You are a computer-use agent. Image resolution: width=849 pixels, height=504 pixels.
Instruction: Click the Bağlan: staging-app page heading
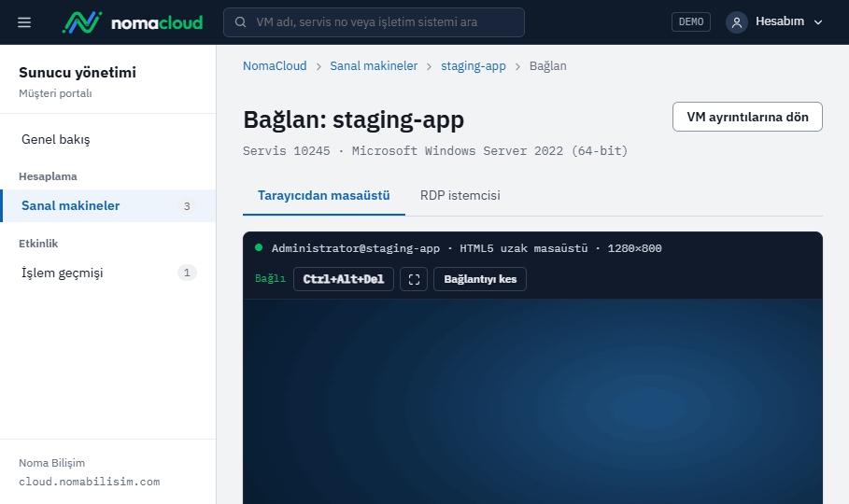point(354,119)
